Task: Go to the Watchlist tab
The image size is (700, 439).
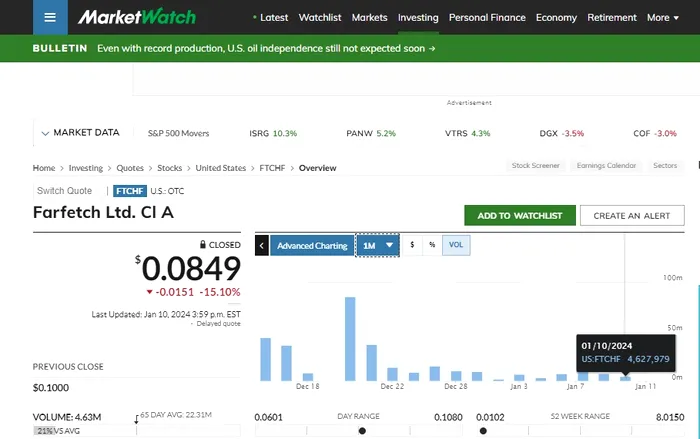Action: 320,17
